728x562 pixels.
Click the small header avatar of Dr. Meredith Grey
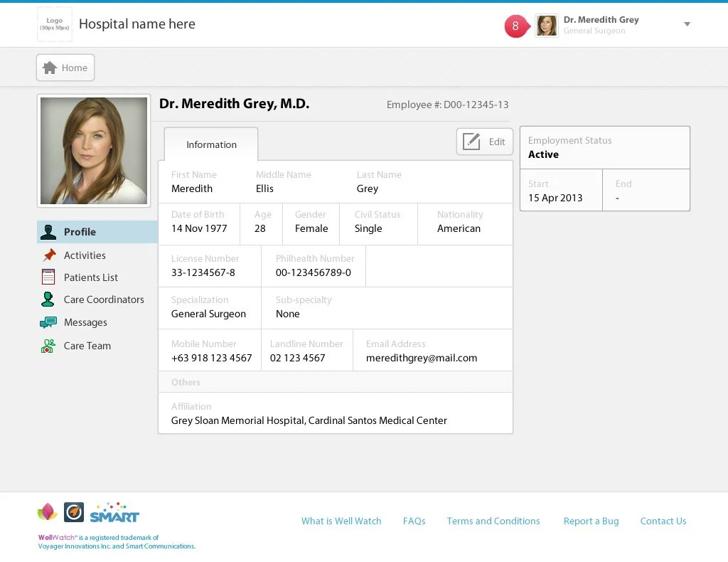coord(547,26)
